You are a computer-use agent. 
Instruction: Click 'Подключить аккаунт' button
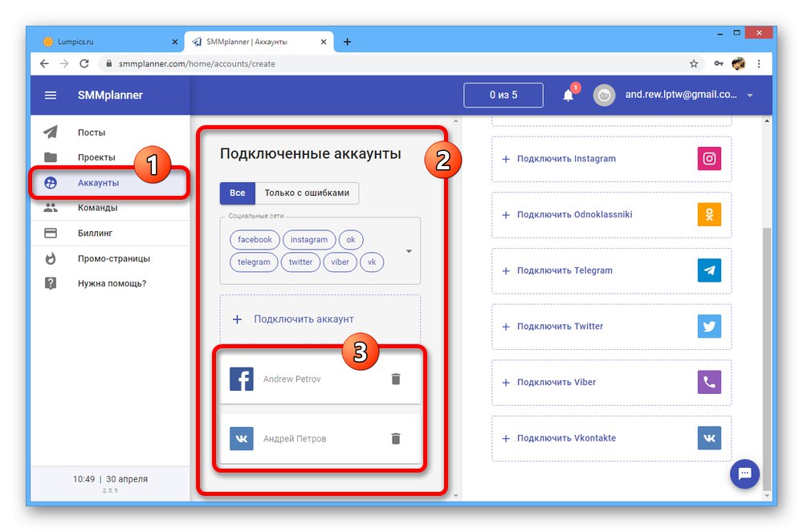coord(320,319)
